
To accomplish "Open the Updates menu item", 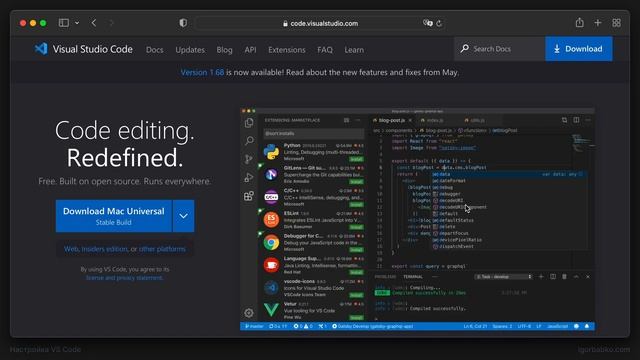I will (x=190, y=50).
